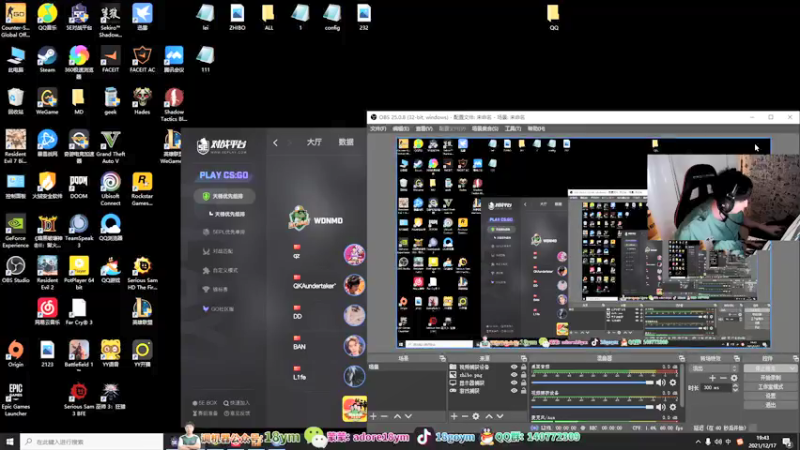Launch the FACEIT desktop icon

(x=110, y=59)
